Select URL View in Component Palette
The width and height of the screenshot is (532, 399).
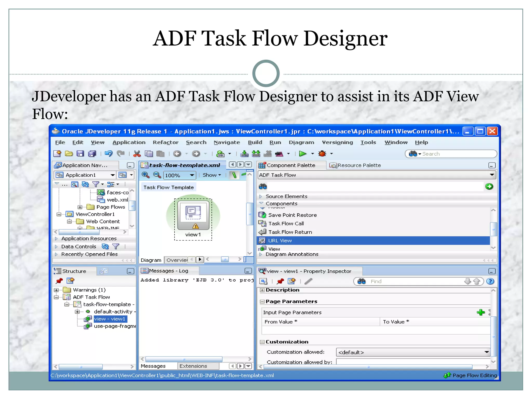coord(280,241)
